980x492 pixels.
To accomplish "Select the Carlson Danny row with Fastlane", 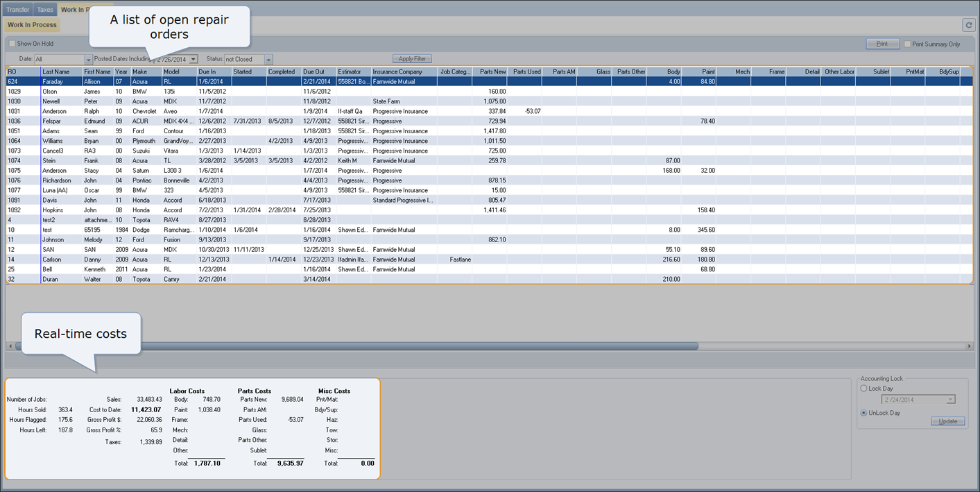I will click(489, 260).
